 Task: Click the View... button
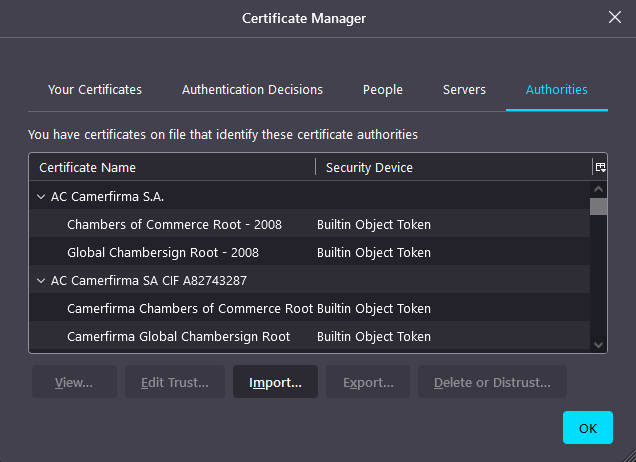(x=74, y=382)
